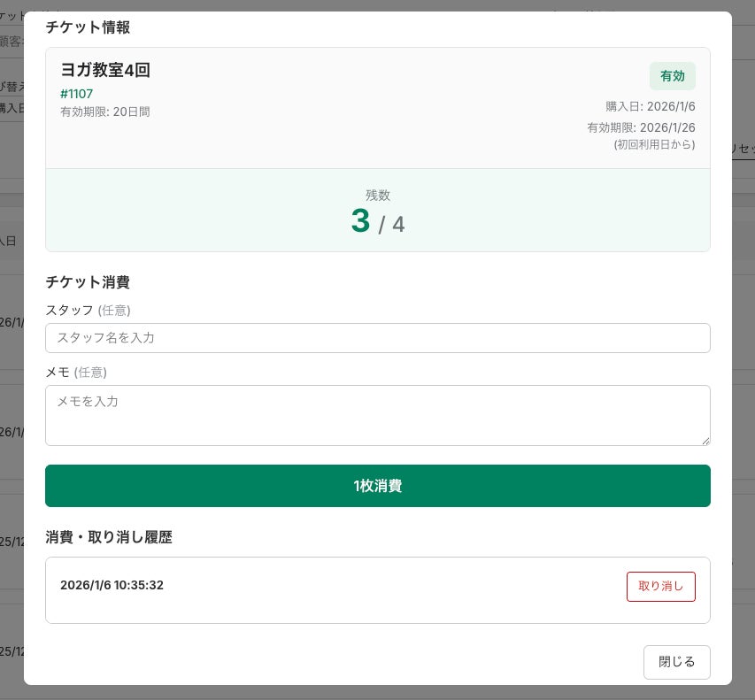Click the 残数 label

click(x=378, y=195)
